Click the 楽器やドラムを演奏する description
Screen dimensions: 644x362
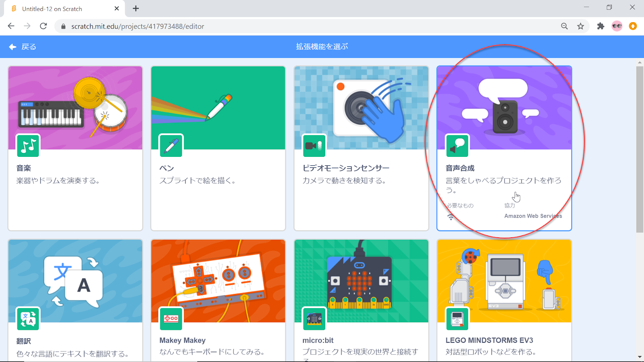58,181
